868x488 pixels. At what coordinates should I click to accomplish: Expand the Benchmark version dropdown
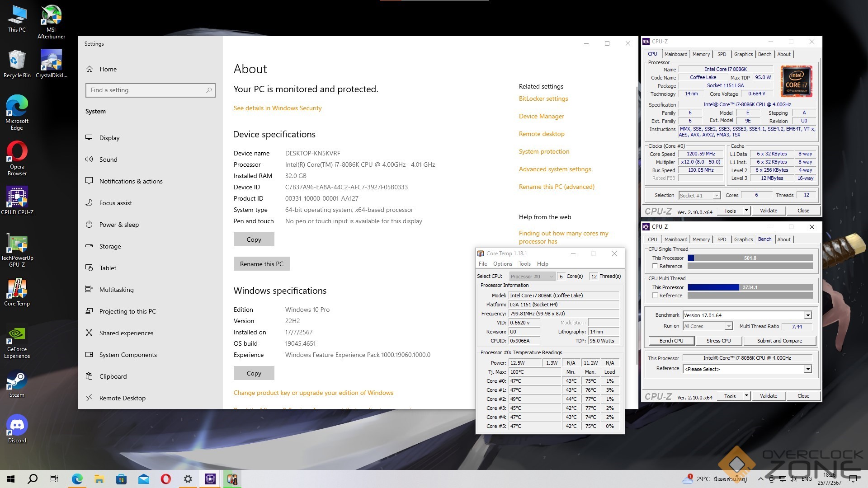coord(807,315)
